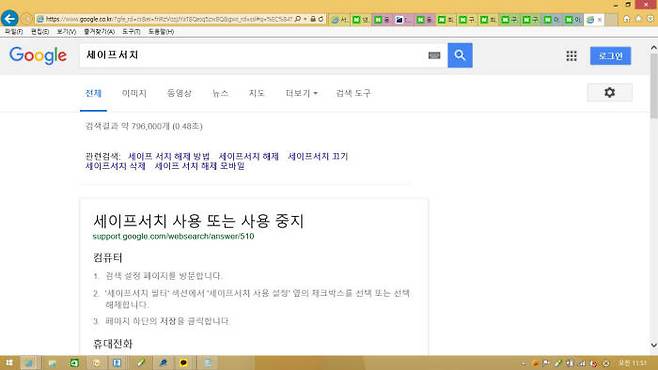The width and height of the screenshot is (658, 370).
Task: Open related search 세이프 서치 해제 모바일
Action: [x=200, y=166]
